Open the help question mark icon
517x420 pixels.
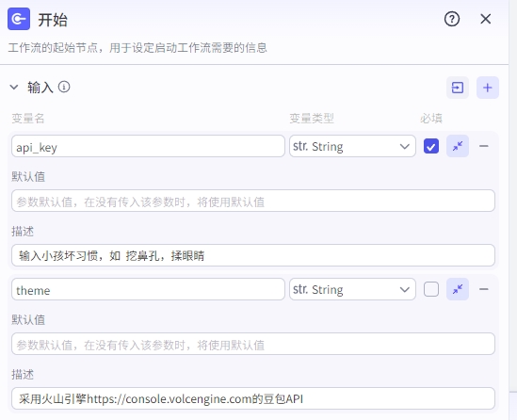coord(452,19)
